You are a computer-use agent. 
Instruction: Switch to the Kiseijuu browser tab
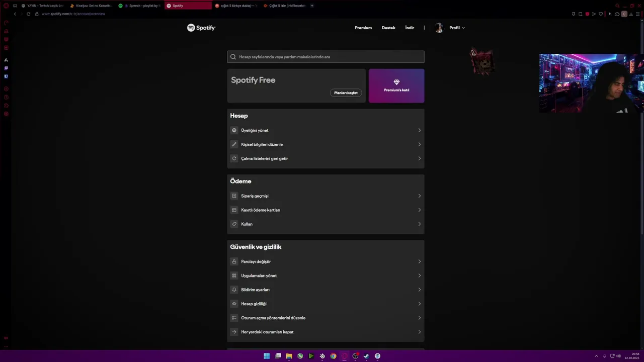click(x=91, y=6)
